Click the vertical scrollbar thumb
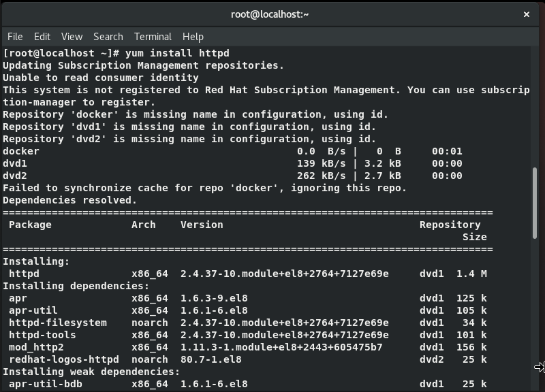Viewport: 545px width, 392px height. pyautogui.click(x=535, y=203)
